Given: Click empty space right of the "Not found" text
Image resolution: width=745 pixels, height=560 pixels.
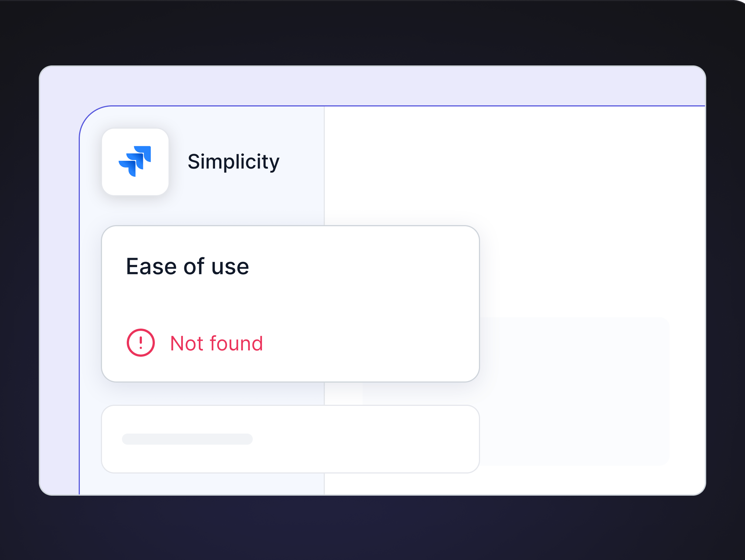Looking at the screenshot, I should point(370,343).
